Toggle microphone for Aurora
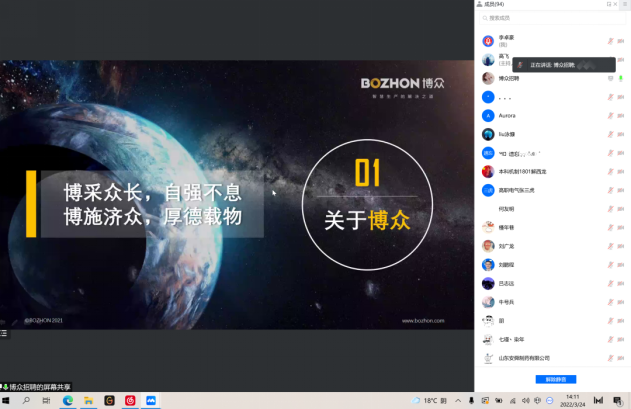The image size is (631, 409). (610, 116)
